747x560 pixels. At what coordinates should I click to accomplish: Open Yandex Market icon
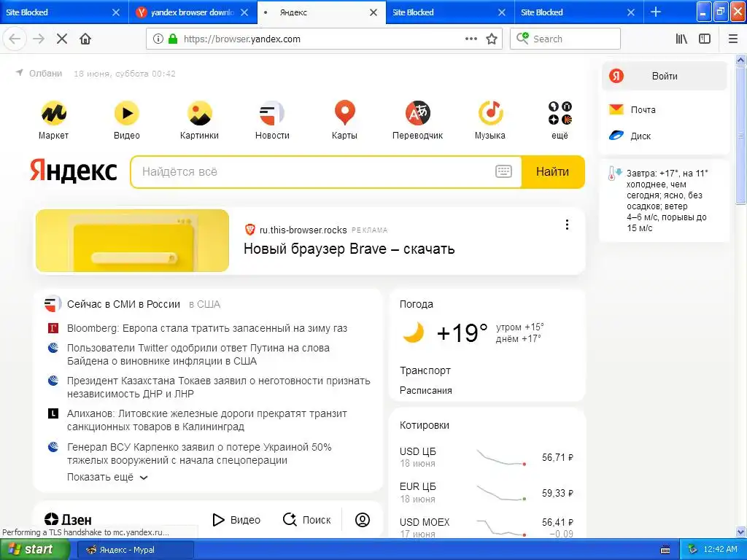pos(53,113)
